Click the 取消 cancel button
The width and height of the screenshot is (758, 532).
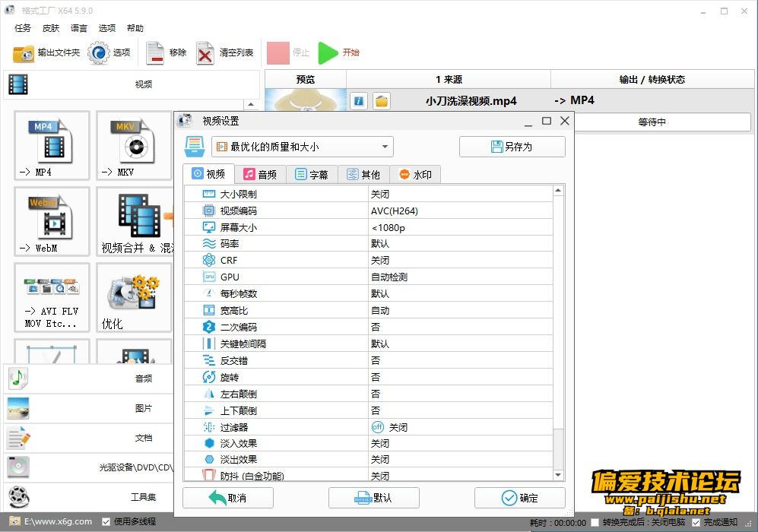pos(227,498)
